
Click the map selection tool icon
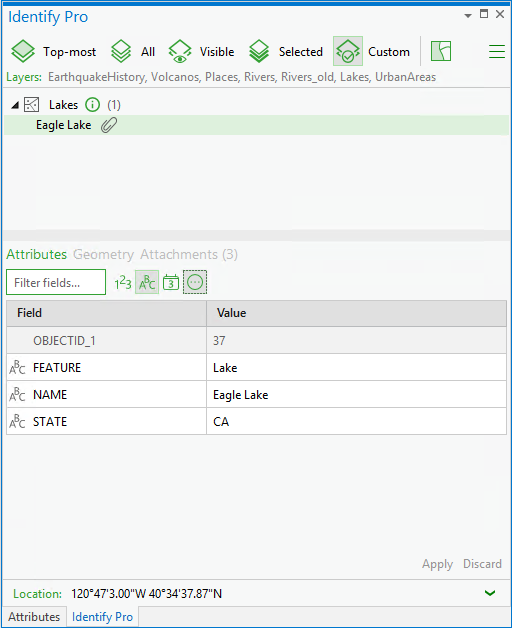[441, 51]
